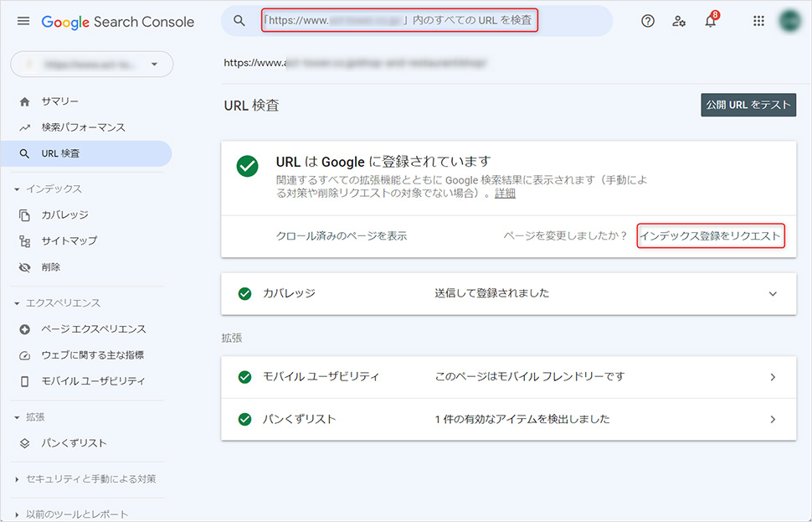This screenshot has height=522, width=812.
Task: Open サイトマップ page
Action: [69, 240]
